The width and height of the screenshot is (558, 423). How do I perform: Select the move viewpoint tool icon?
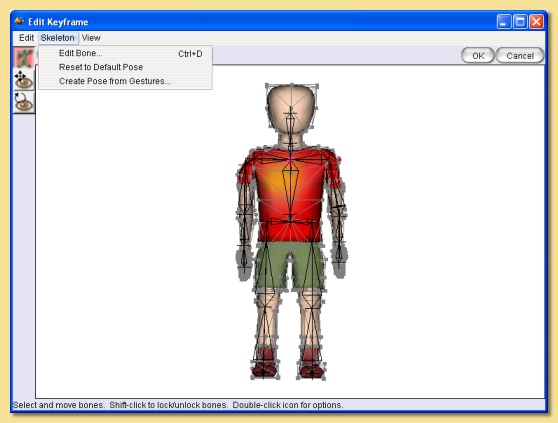24,80
